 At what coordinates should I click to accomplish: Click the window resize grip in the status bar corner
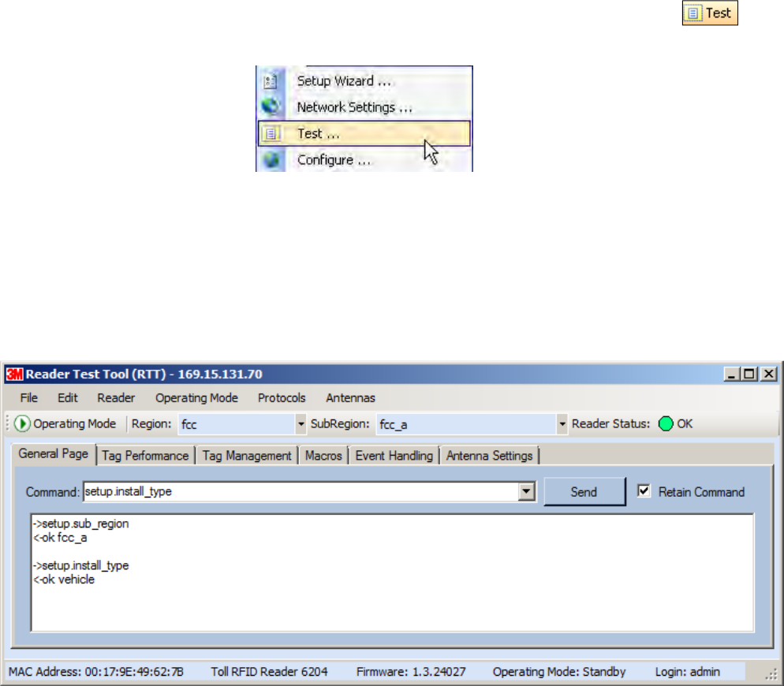coord(771,674)
